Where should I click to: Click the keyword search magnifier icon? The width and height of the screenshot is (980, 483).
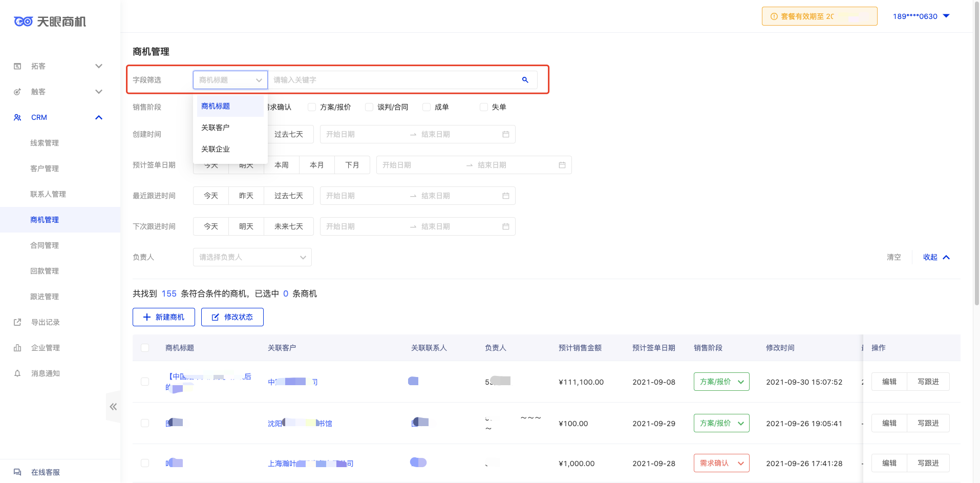pos(525,80)
